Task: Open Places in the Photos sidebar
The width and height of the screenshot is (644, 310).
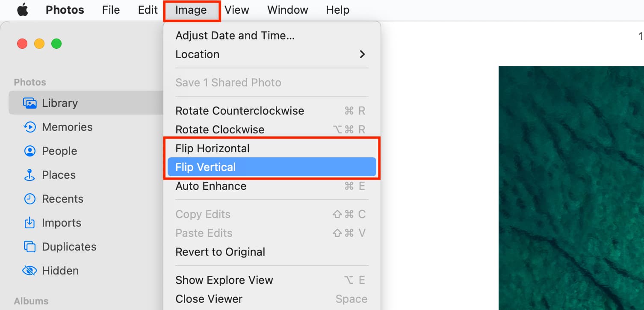Action: (30, 174)
